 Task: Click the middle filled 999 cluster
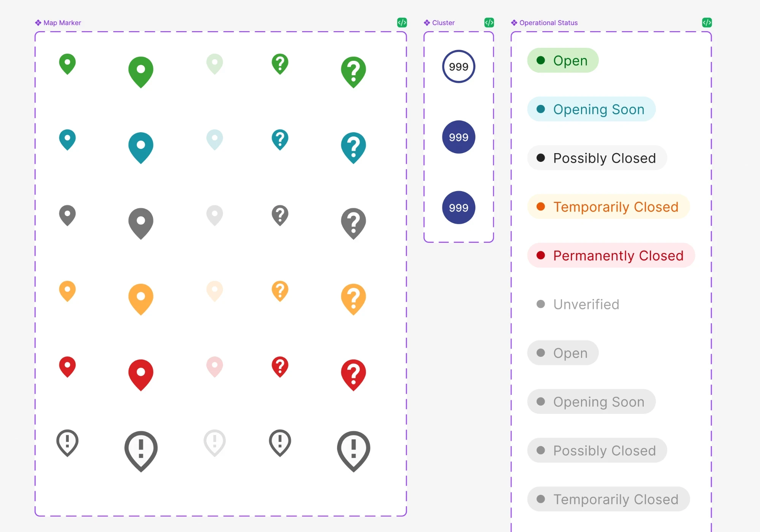[x=459, y=137]
